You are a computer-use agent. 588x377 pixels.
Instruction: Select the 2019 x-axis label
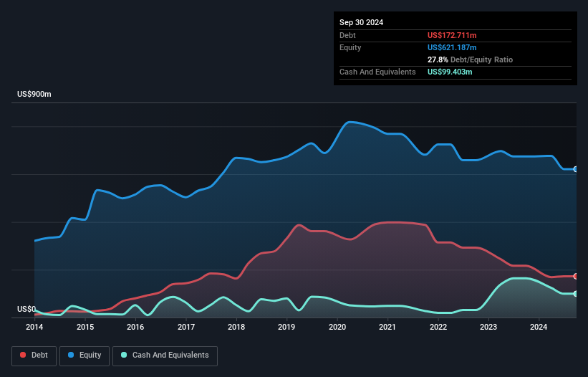(x=286, y=327)
